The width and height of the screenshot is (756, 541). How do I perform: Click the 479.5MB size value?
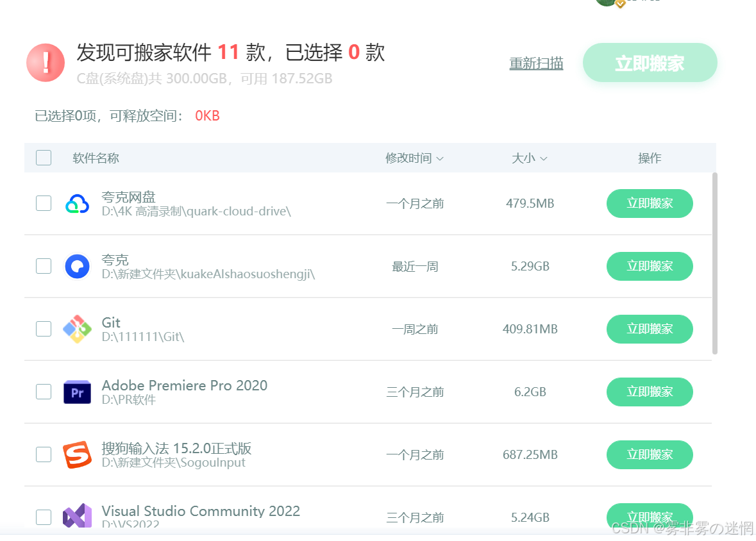pos(530,203)
